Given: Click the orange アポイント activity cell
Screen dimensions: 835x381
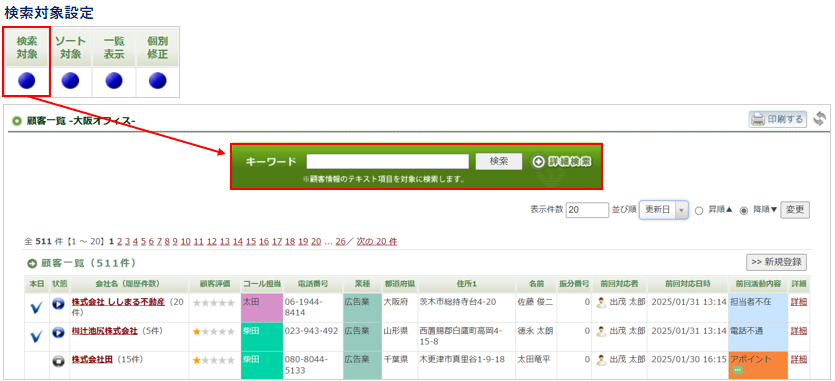Looking at the screenshot, I should (758, 365).
